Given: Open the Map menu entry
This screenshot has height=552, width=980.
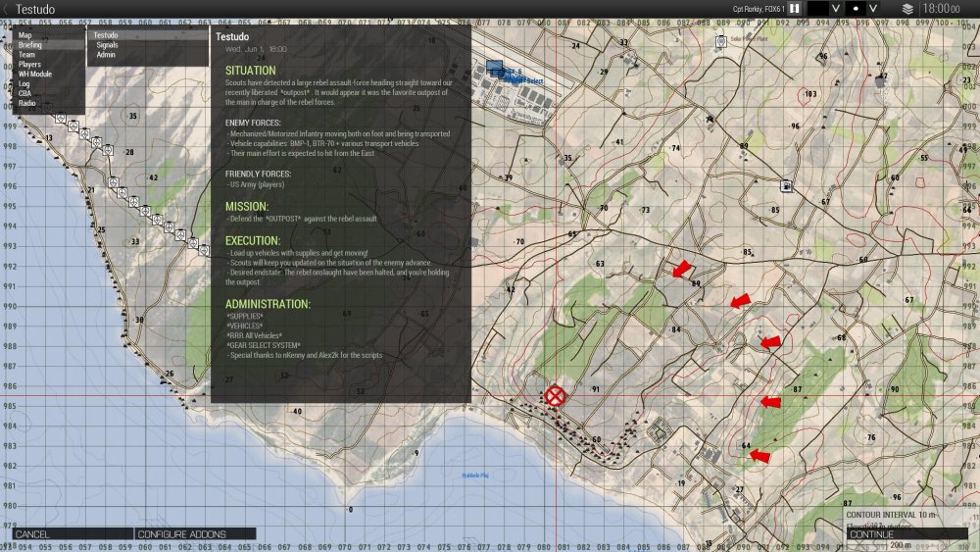Looking at the screenshot, I should coord(25,35).
